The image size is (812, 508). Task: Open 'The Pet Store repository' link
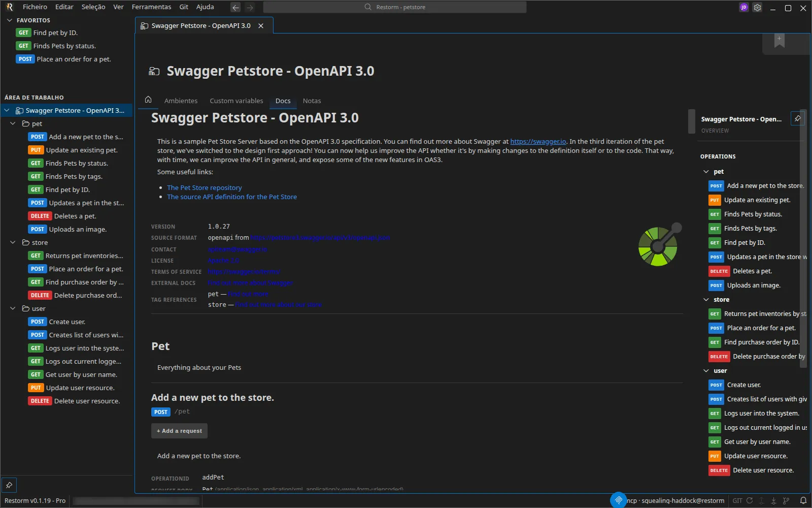tap(205, 187)
